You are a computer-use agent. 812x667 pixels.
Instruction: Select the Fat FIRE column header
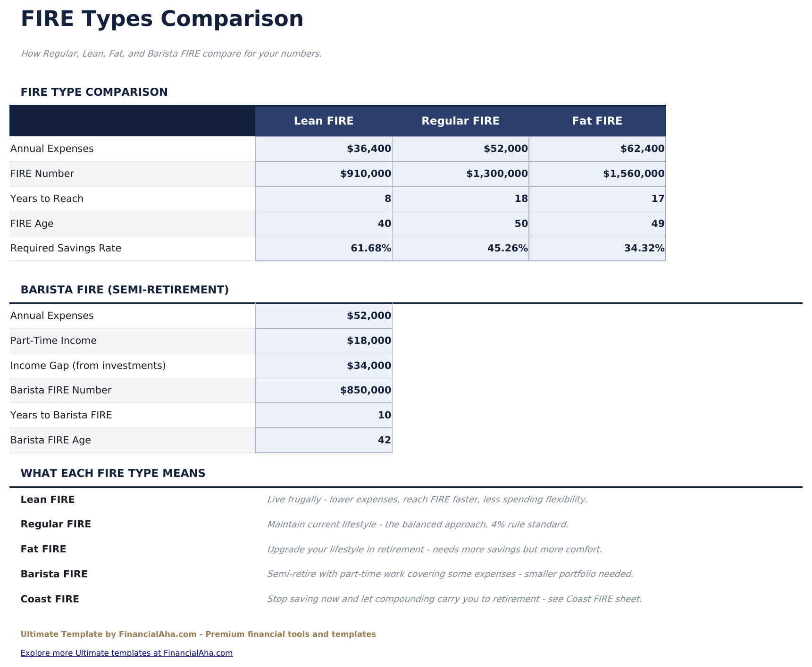point(597,121)
